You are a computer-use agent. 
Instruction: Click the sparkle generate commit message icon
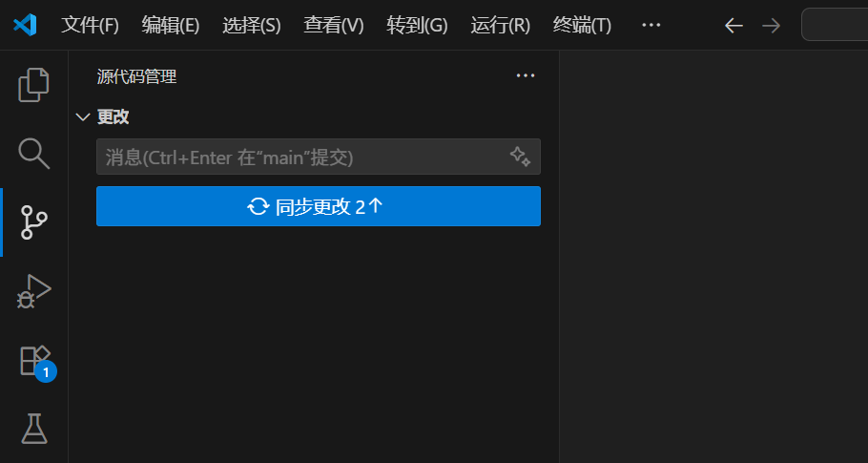tap(521, 157)
